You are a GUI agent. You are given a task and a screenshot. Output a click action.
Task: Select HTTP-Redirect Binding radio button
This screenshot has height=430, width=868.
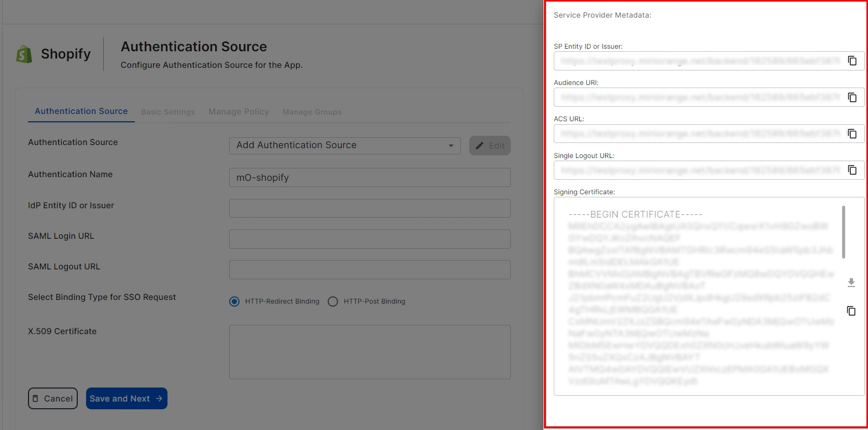tap(234, 302)
